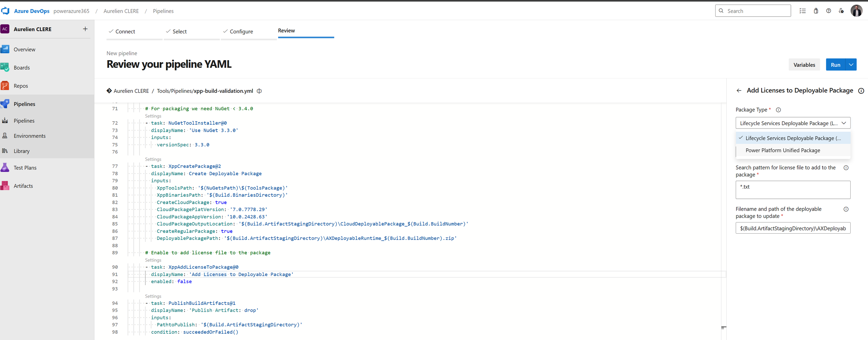Open the Review step tab
The width and height of the screenshot is (868, 340).
306,31
